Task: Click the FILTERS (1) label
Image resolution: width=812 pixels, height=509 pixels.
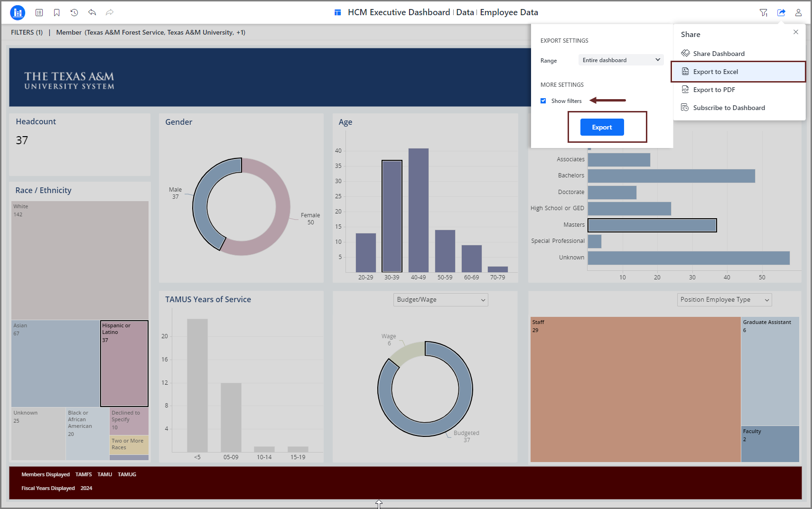Action: click(27, 32)
